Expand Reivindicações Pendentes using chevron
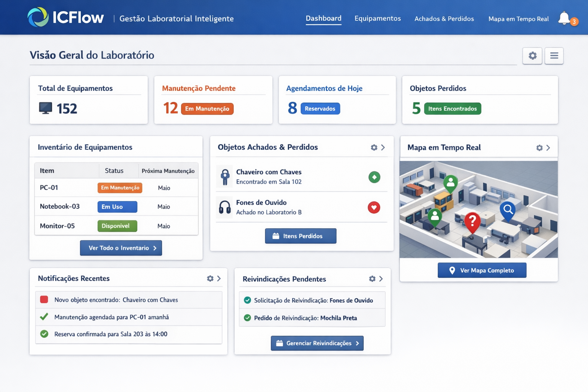 click(x=381, y=279)
